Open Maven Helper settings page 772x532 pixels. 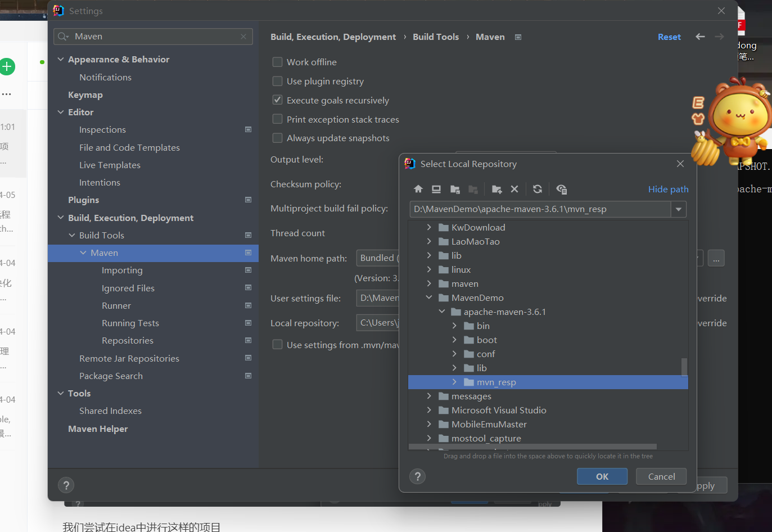pos(98,429)
